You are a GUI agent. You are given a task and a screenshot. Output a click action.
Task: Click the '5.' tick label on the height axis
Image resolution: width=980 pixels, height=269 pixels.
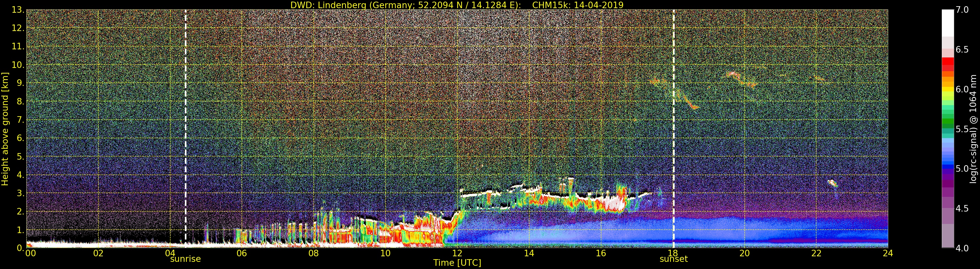click(21, 156)
